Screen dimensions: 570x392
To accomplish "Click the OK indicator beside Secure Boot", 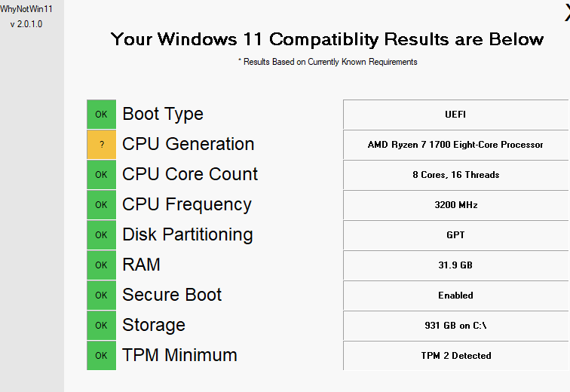I will pos(101,296).
